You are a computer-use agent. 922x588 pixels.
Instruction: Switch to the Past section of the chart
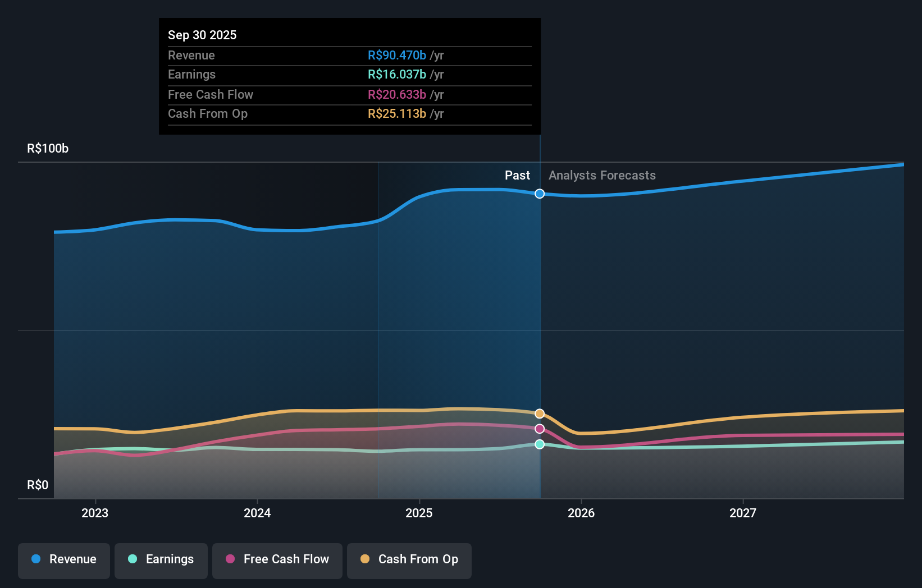coord(517,175)
